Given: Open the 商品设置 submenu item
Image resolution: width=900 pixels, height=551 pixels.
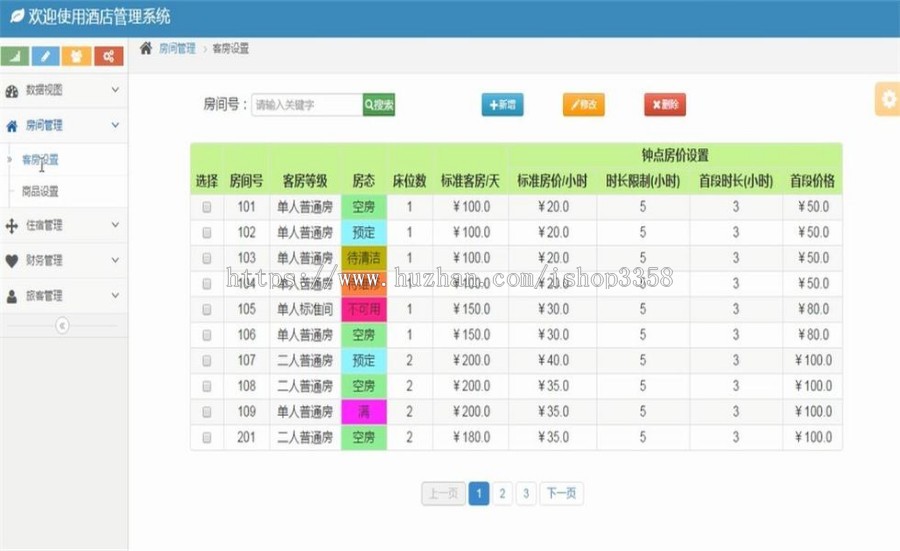Looking at the screenshot, I should click(x=40, y=191).
